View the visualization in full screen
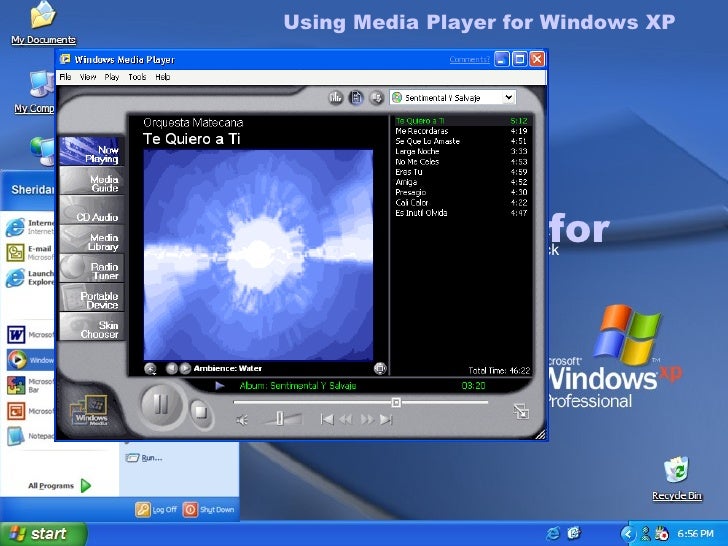The width and height of the screenshot is (728, 546). [x=380, y=368]
